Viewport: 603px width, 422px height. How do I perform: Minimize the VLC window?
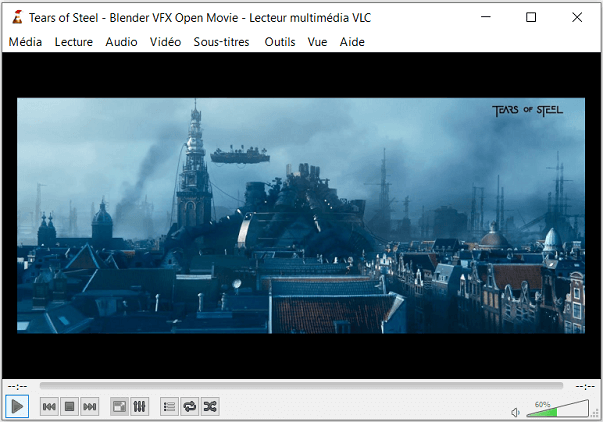tap(486, 17)
